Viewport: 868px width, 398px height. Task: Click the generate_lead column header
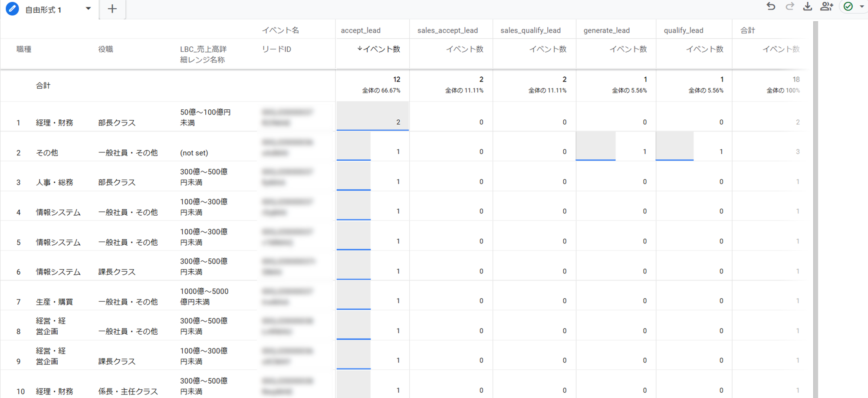(606, 30)
